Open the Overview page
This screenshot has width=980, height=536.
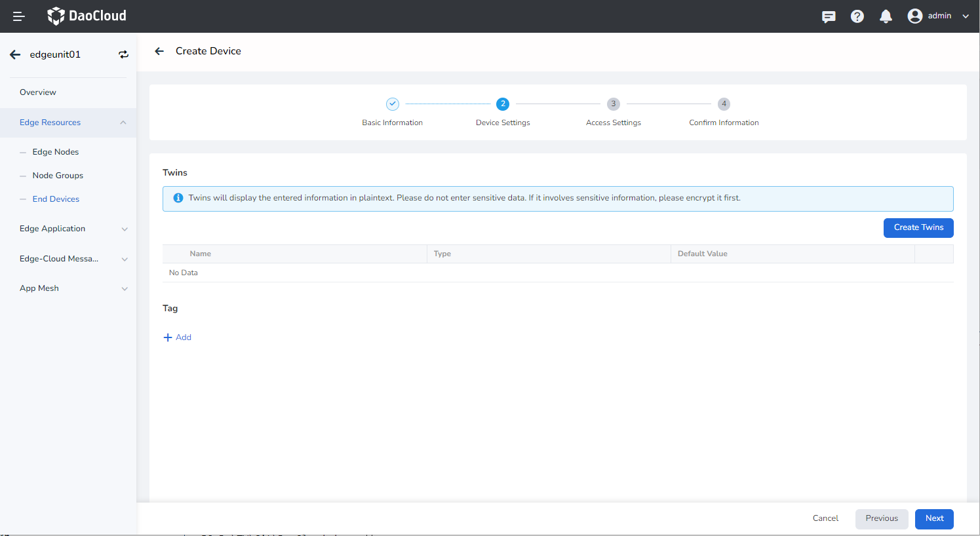pos(38,92)
